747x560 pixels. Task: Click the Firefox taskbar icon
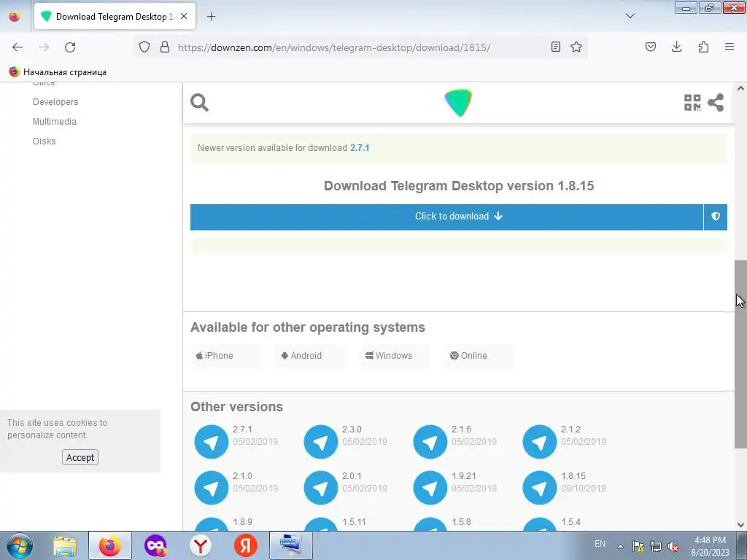109,545
